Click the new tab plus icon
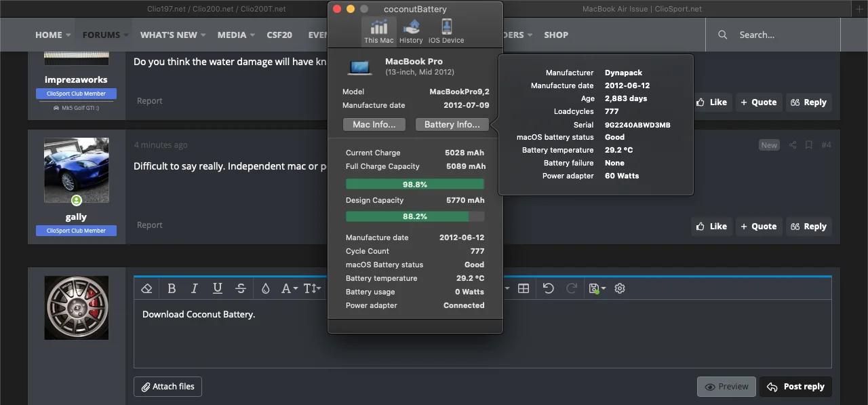 pyautogui.click(x=860, y=9)
